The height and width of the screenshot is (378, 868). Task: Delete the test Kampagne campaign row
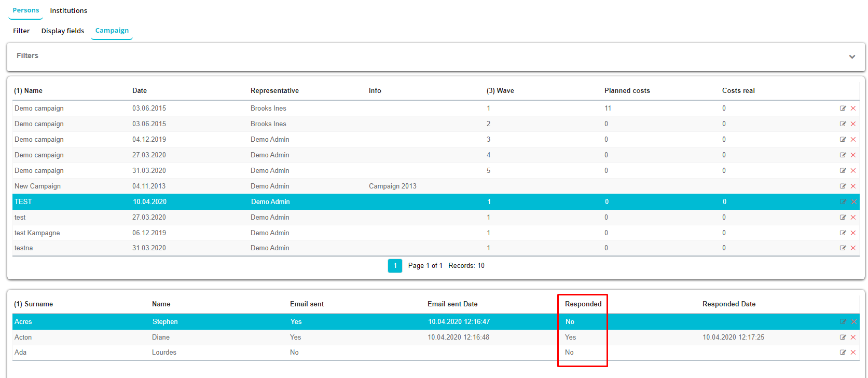pyautogui.click(x=853, y=233)
